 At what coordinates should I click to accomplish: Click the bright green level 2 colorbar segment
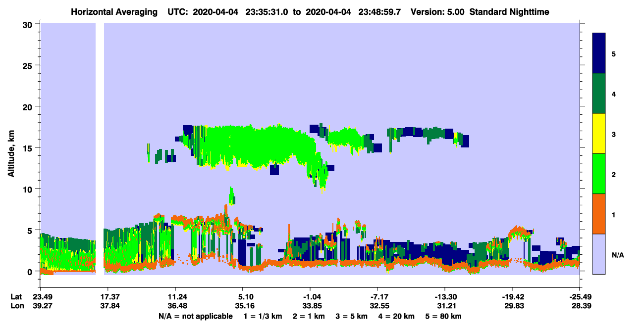point(599,173)
